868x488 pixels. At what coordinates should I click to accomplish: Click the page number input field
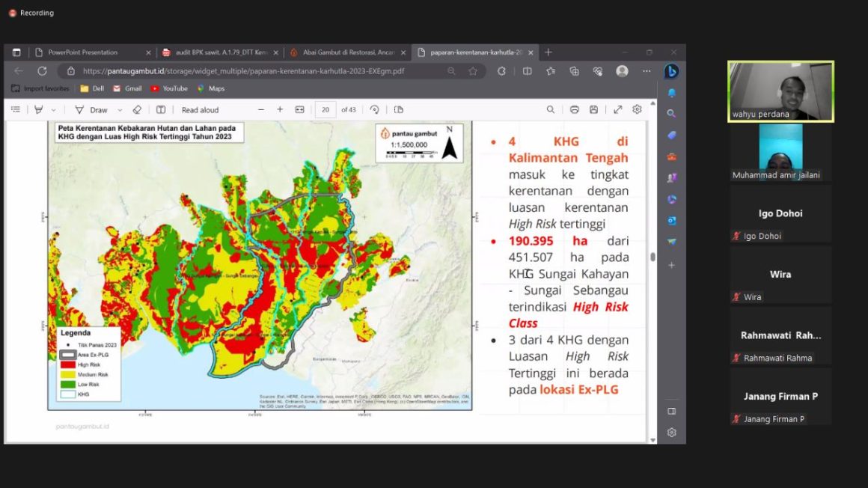pyautogui.click(x=325, y=109)
